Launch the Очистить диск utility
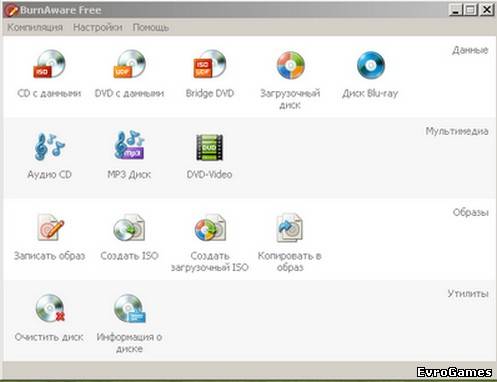Image resolution: width=497 pixels, height=382 pixels. (50, 308)
